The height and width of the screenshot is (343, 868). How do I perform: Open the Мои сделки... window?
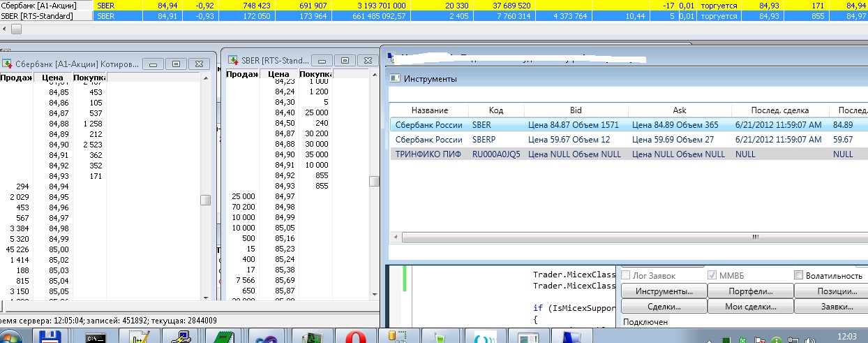pos(750,307)
